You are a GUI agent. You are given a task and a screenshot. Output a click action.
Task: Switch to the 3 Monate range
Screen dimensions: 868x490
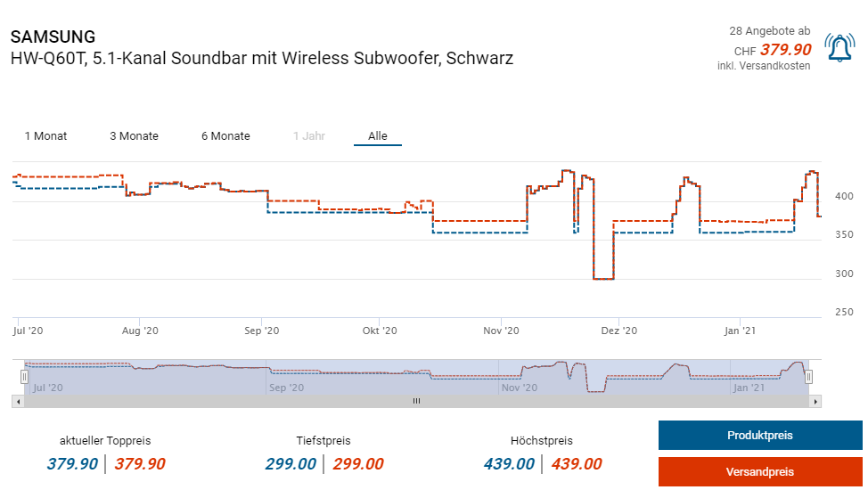coord(134,136)
